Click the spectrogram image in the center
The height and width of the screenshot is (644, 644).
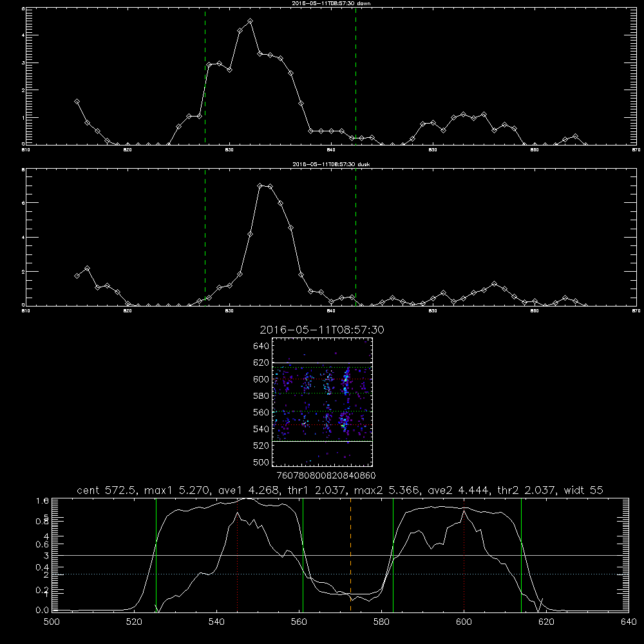point(323,402)
